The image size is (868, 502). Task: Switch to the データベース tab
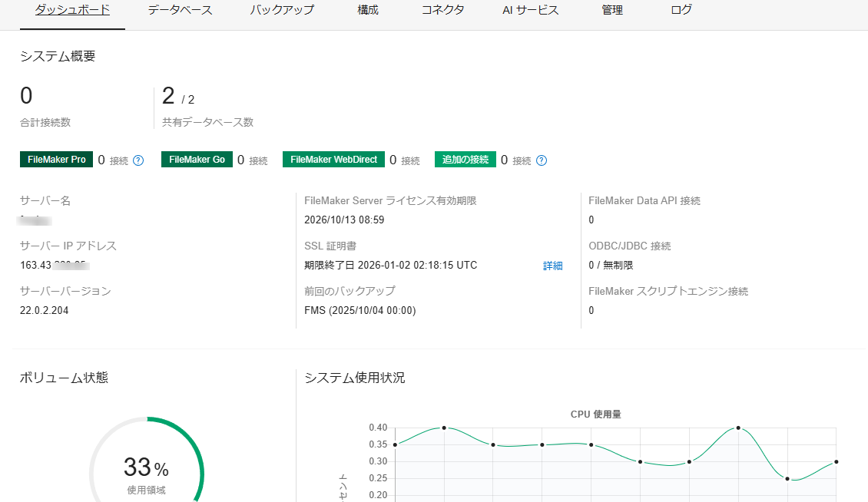(x=180, y=11)
